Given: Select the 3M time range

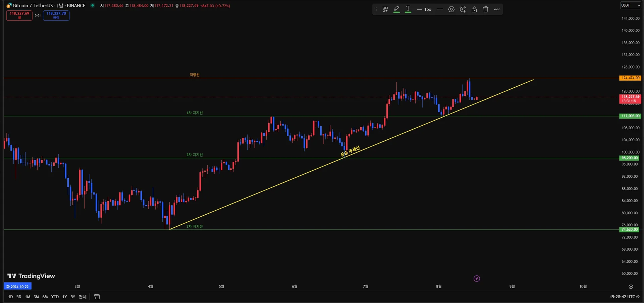Looking at the screenshot, I should point(36,297).
